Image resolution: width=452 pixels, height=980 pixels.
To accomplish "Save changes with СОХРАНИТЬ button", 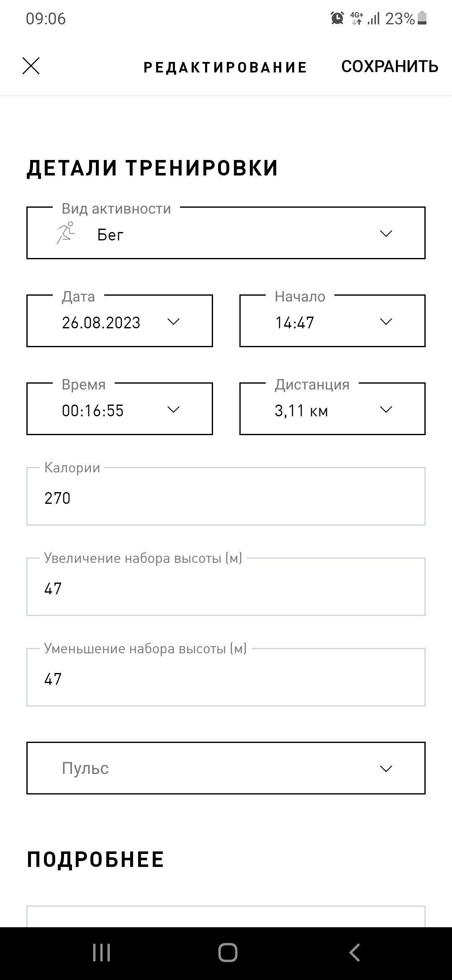I will [x=390, y=66].
